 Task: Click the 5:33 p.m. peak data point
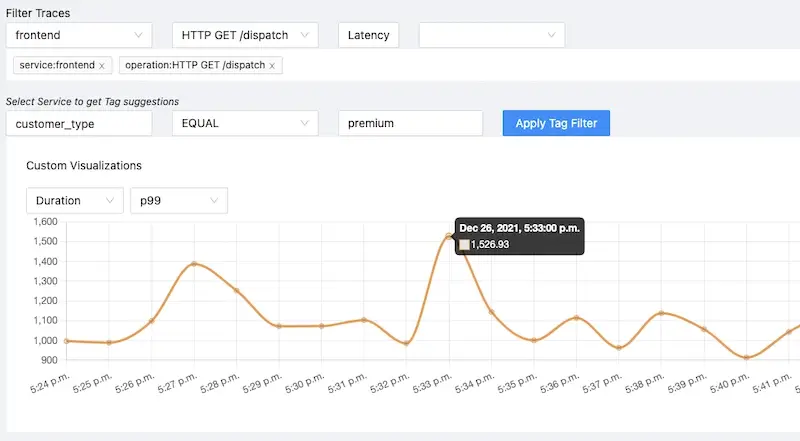(x=449, y=236)
